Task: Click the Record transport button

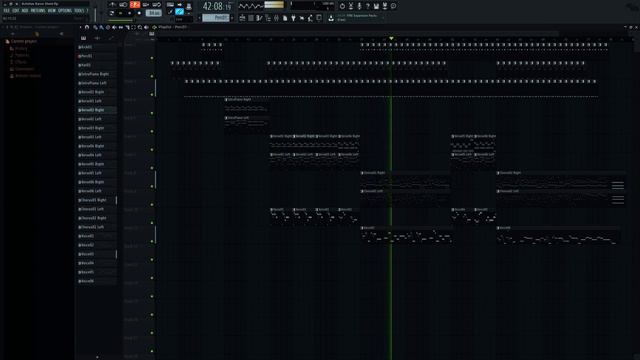Action: click(139, 13)
